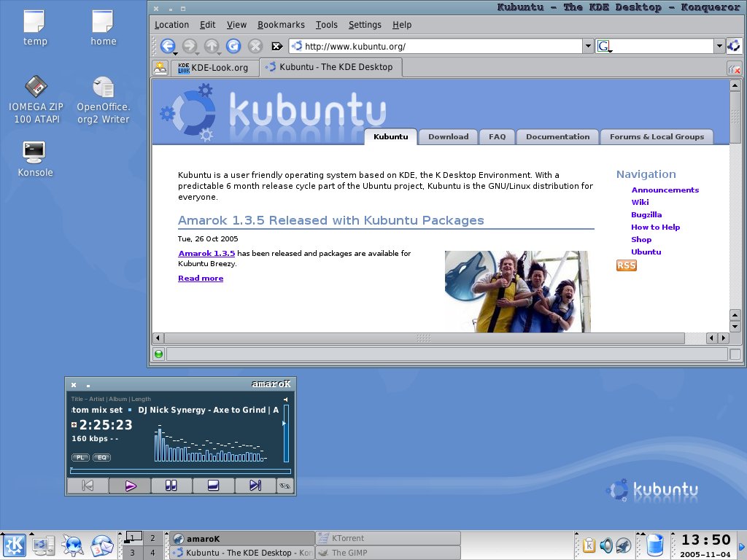Open the KDE K menu
The image size is (747, 560).
[15, 545]
